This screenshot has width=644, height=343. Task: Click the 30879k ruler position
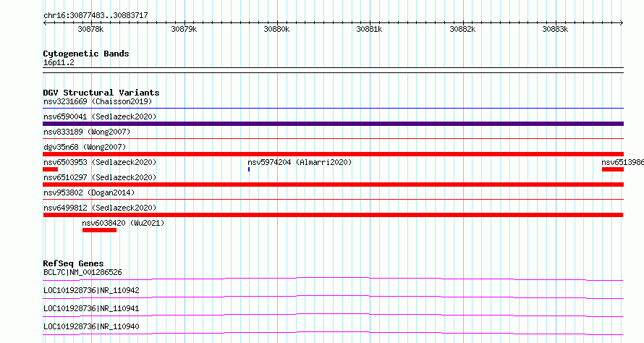pyautogui.click(x=184, y=29)
